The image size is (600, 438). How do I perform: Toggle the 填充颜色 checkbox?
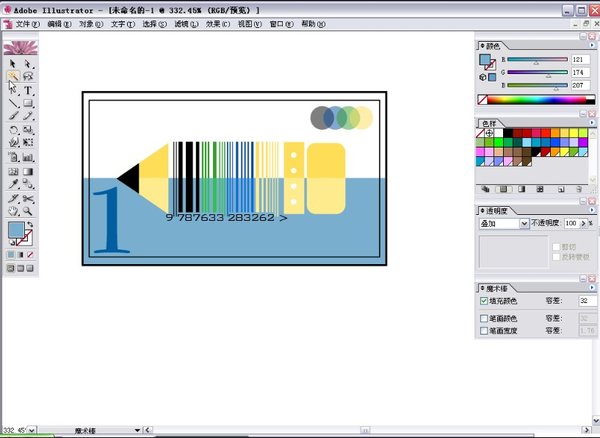tap(484, 301)
